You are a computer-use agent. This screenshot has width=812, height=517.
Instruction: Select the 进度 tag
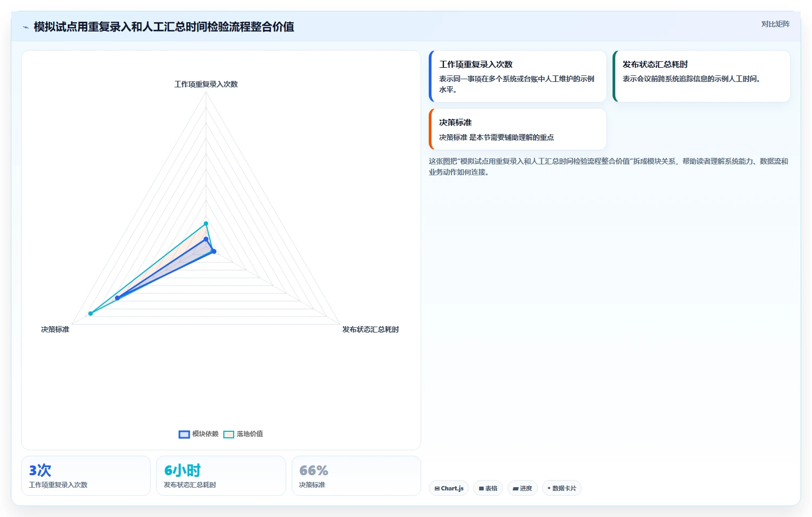523,488
